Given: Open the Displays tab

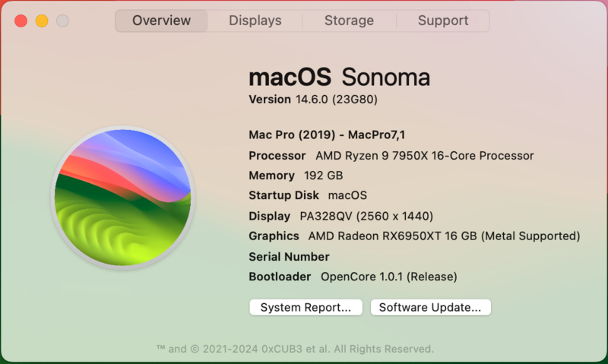Looking at the screenshot, I should [255, 21].
